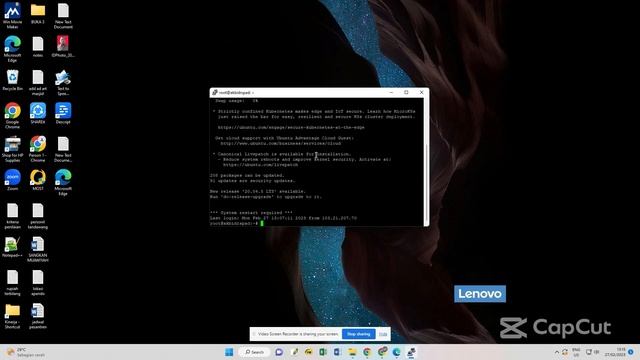The image size is (640, 360).
Task: Close the PuTTY terminal window
Action: click(422, 93)
